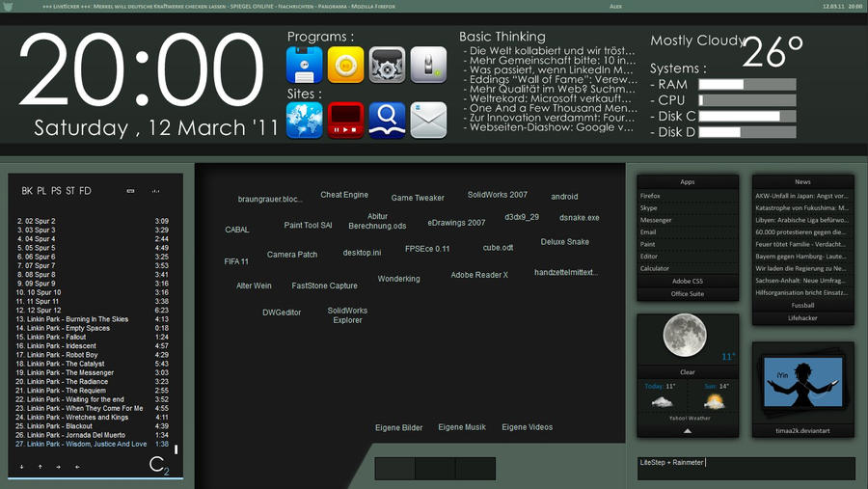Click the iYin artwork thumbnail
This screenshot has height=489, width=868.
[x=802, y=383]
